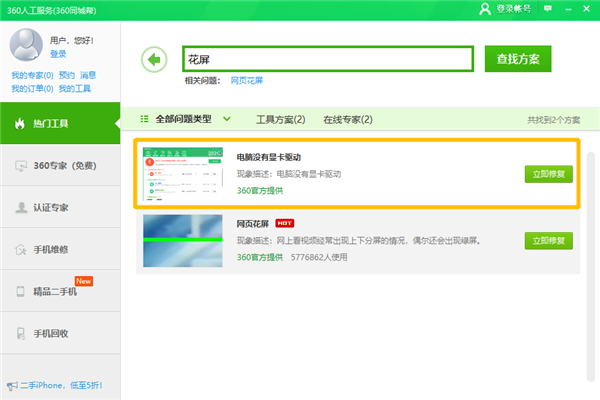Click the search input field containing 花屏
The width and height of the screenshot is (600, 400).
[325, 59]
